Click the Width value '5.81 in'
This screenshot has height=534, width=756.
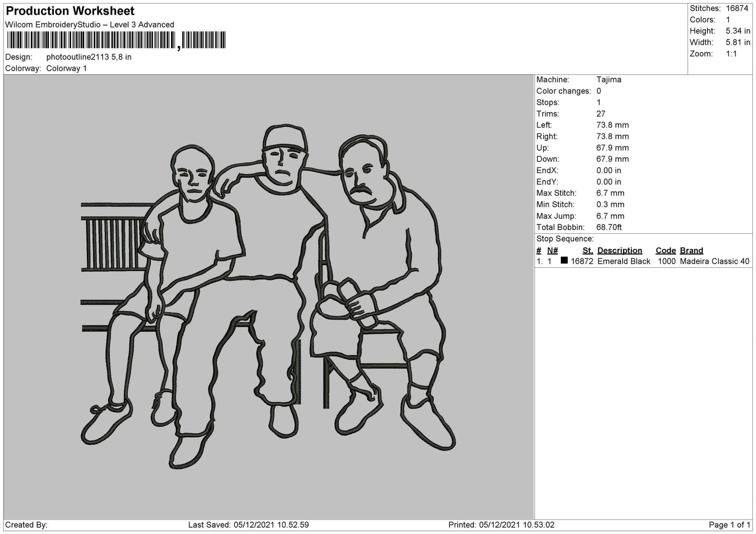coord(738,42)
